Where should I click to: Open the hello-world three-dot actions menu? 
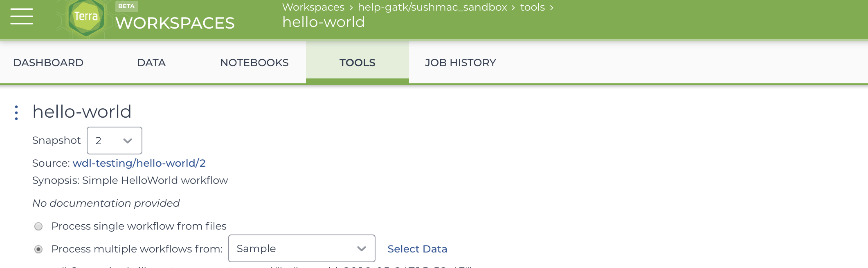pyautogui.click(x=16, y=113)
